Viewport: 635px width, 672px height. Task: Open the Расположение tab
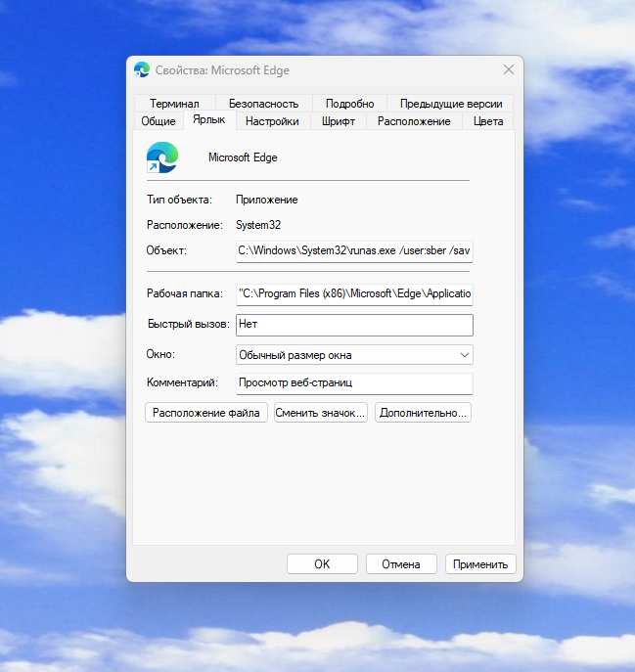click(x=414, y=121)
